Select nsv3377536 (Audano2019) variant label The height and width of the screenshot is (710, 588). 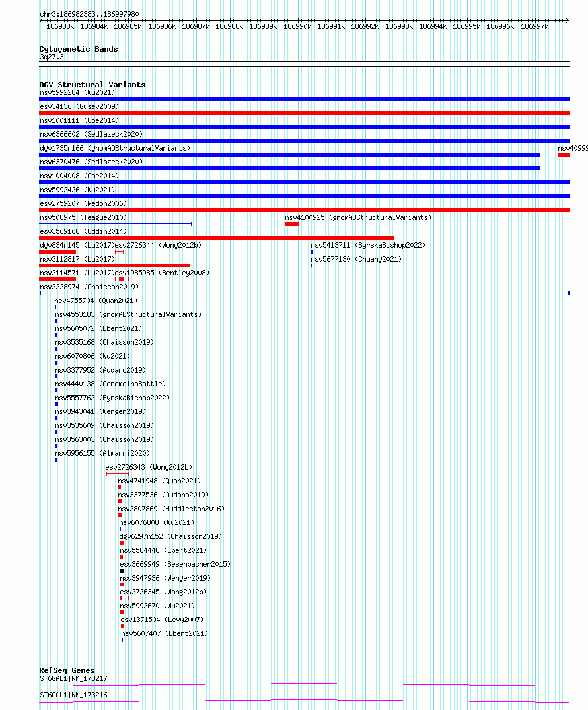(163, 495)
